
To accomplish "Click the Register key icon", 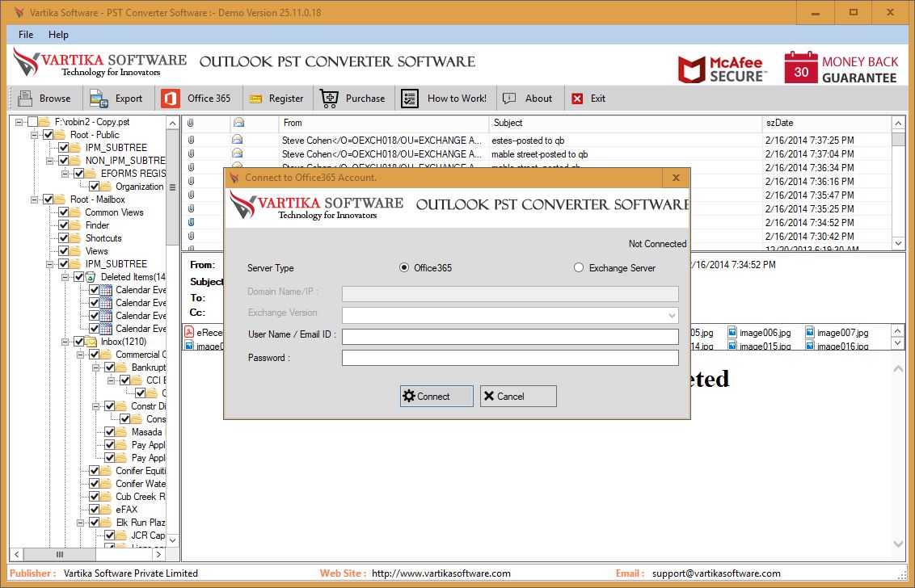I will click(x=255, y=99).
